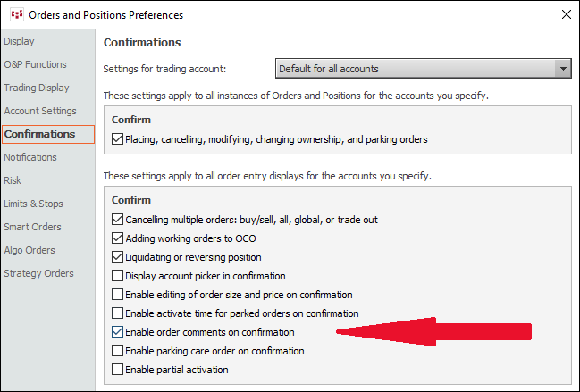The width and height of the screenshot is (580, 392).
Task: Select the Display preferences tab
Action: 19,41
